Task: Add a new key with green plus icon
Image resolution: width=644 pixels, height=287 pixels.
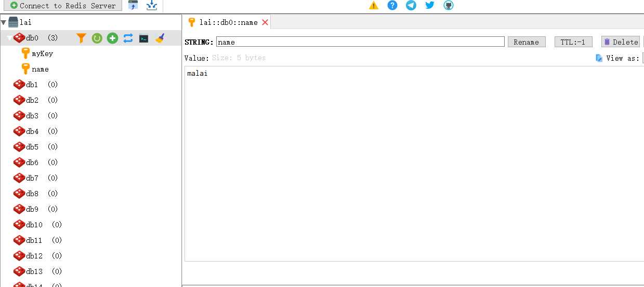Action: click(112, 38)
